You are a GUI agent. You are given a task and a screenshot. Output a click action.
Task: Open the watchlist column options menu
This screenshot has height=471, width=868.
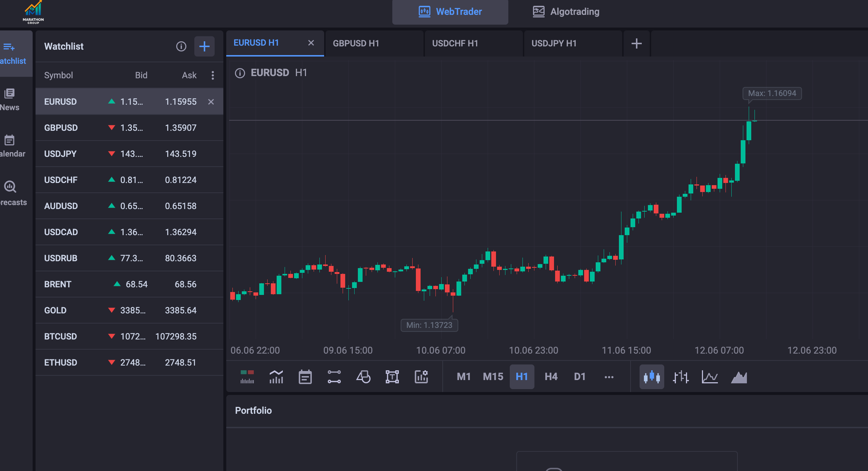[x=213, y=75]
